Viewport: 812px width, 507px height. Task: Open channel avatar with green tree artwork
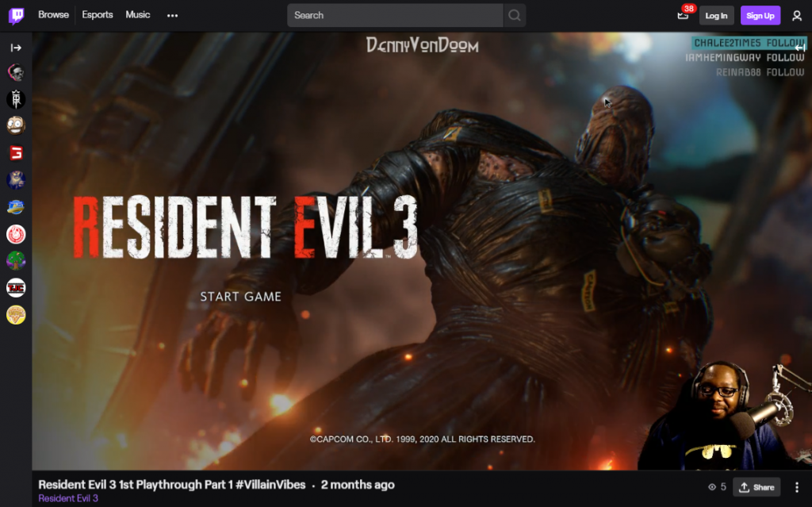click(16, 260)
